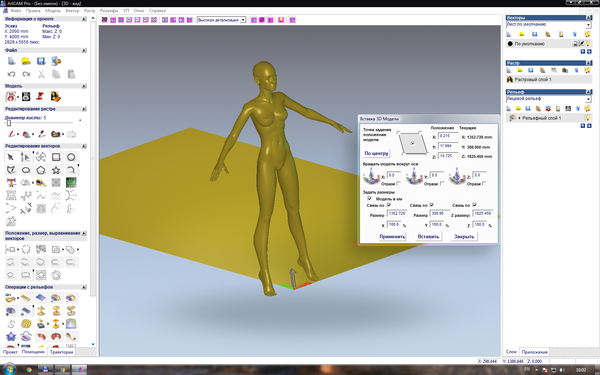Select the create polygon vector tool
This screenshot has width=600, height=375.
(41, 170)
